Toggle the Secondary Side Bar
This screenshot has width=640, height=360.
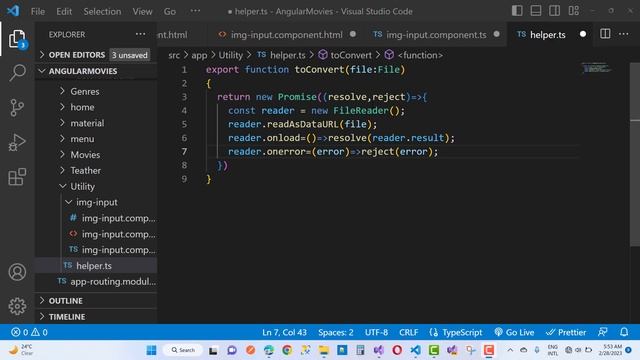coord(554,11)
